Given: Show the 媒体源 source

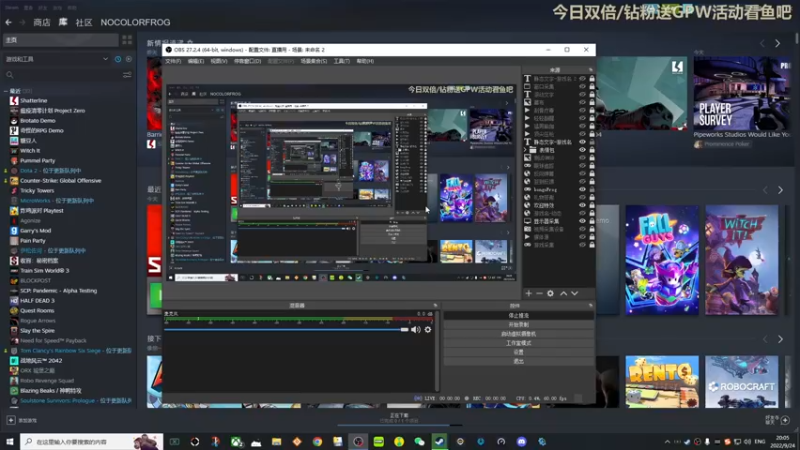Looking at the screenshot, I should click(x=582, y=237).
